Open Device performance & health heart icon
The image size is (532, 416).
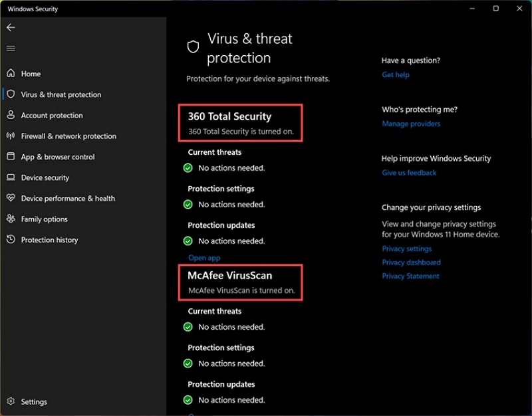pyautogui.click(x=11, y=197)
